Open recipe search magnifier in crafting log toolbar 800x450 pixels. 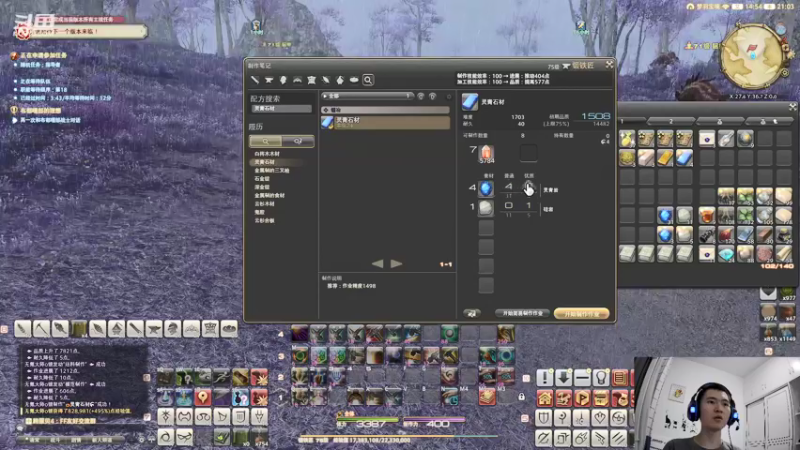coord(368,80)
